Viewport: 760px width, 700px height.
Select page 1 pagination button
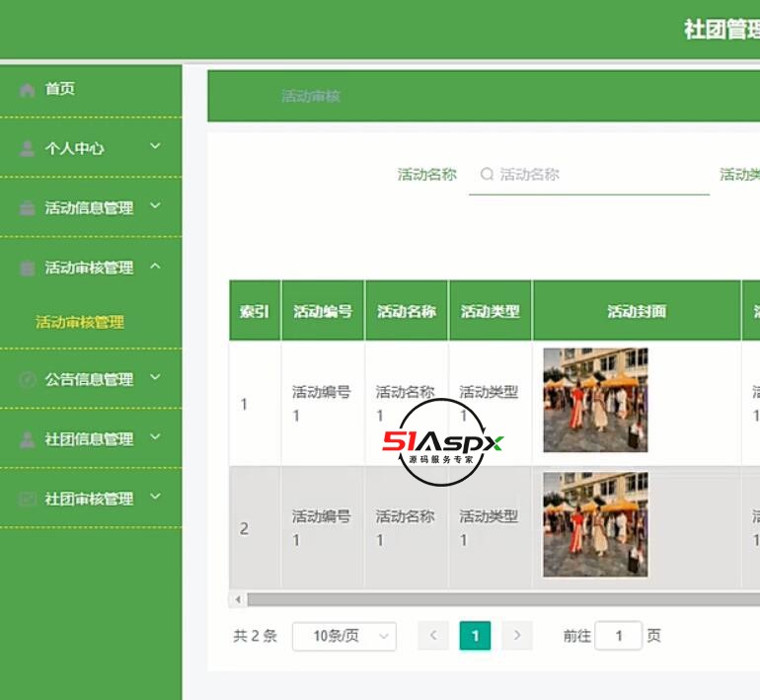(x=475, y=636)
